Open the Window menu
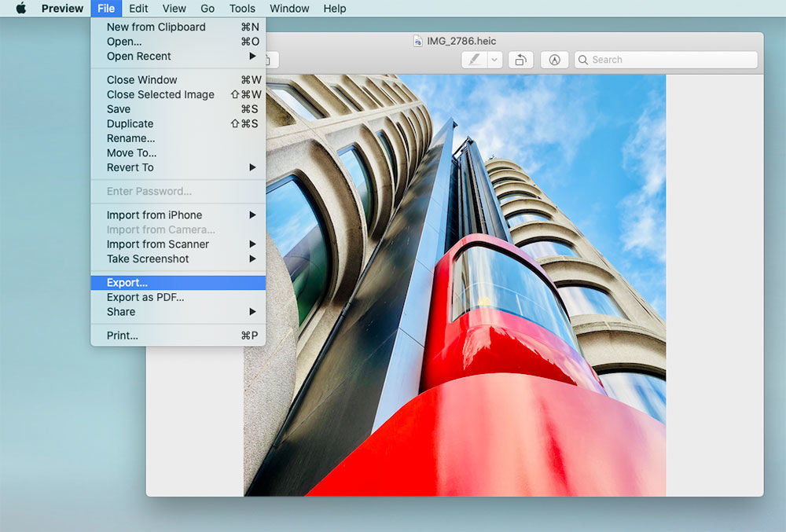Image resolution: width=786 pixels, height=532 pixels. (288, 9)
